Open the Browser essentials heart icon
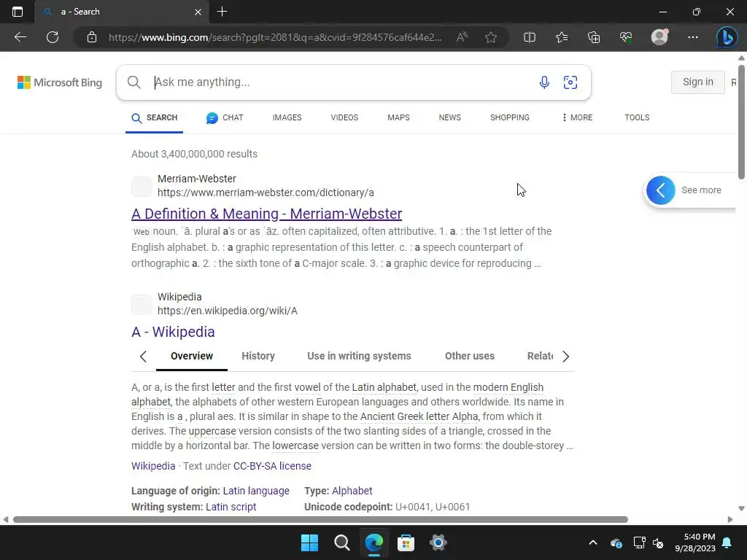 626,37
